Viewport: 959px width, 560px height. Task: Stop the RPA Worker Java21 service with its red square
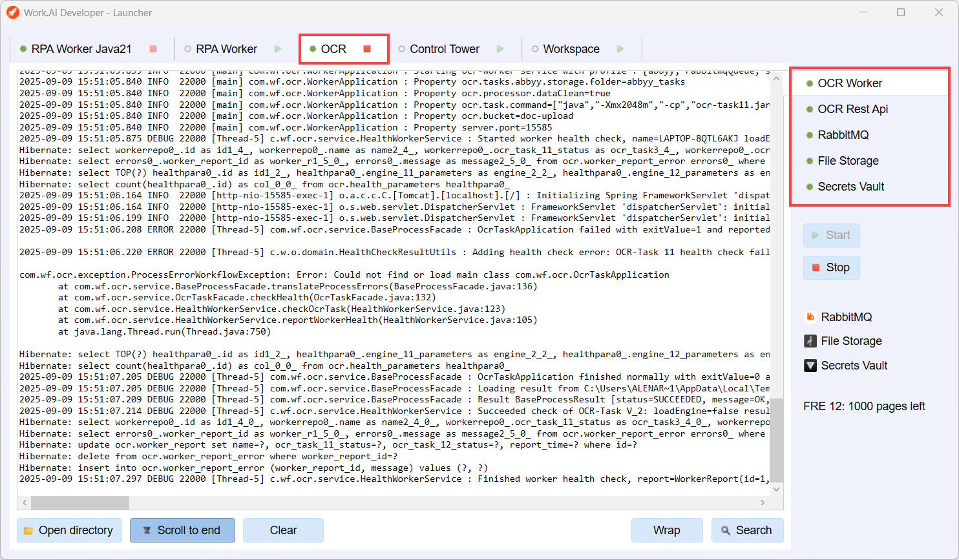[153, 49]
